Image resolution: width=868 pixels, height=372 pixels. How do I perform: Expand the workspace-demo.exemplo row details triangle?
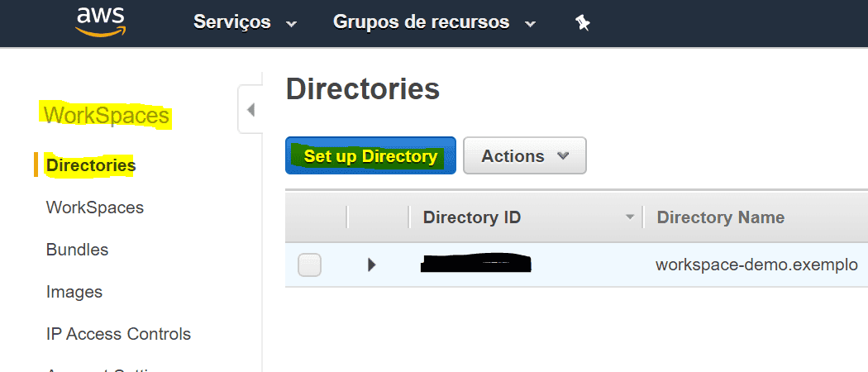point(371,265)
